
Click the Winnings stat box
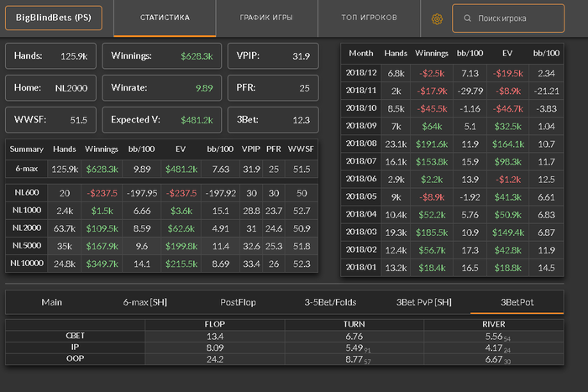pos(162,56)
